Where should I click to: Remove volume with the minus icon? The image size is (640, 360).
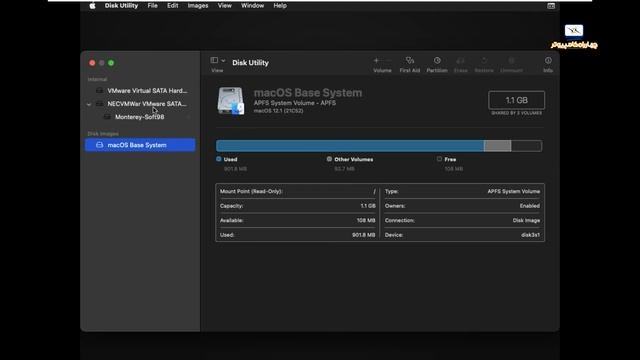click(x=388, y=60)
